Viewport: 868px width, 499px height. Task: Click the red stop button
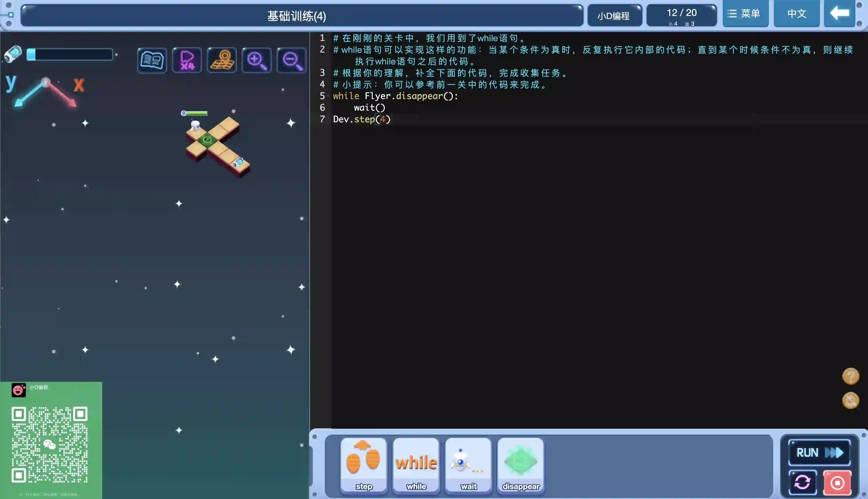click(837, 483)
